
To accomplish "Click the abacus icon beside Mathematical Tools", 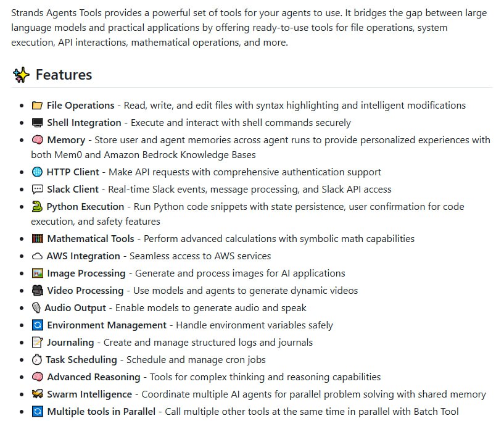I will tap(37, 239).
